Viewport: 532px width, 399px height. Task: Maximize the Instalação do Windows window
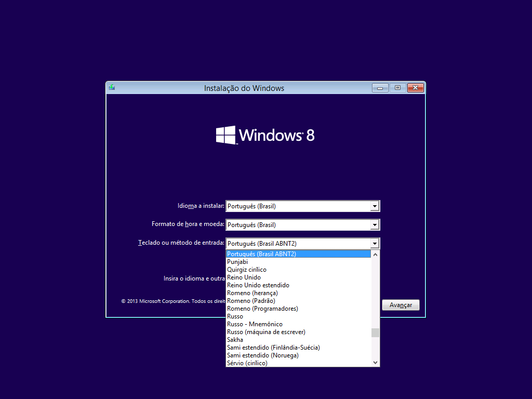397,88
